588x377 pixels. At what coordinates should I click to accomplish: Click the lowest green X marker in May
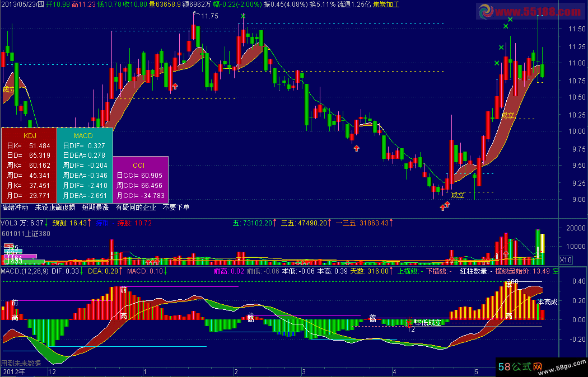tap(497, 63)
